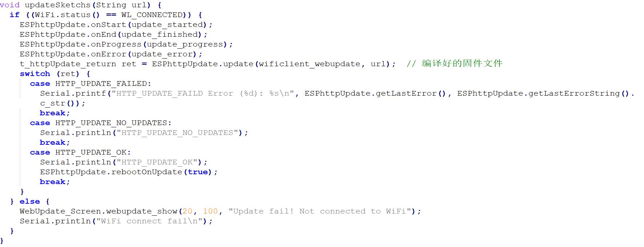Click the wificlient_webupdate parameter

click(x=309, y=64)
